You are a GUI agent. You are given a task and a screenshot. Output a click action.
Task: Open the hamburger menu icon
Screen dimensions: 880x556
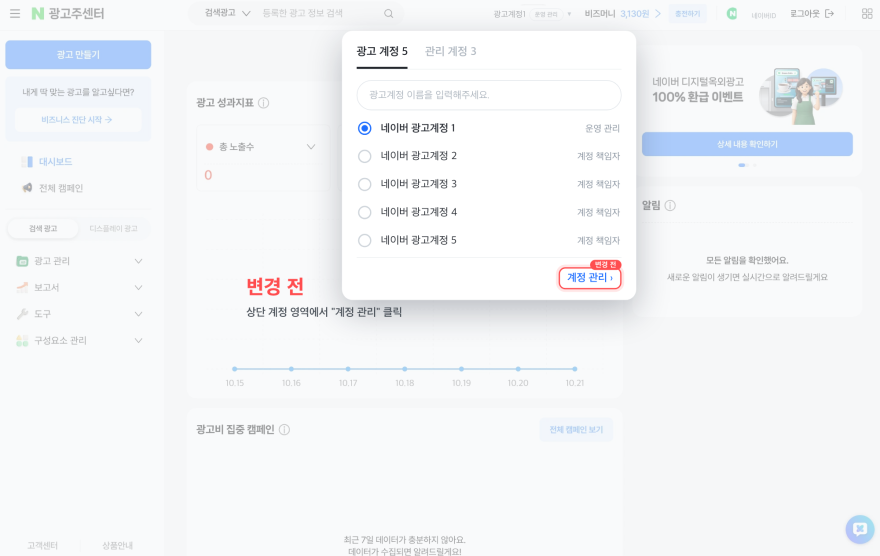(x=15, y=13)
